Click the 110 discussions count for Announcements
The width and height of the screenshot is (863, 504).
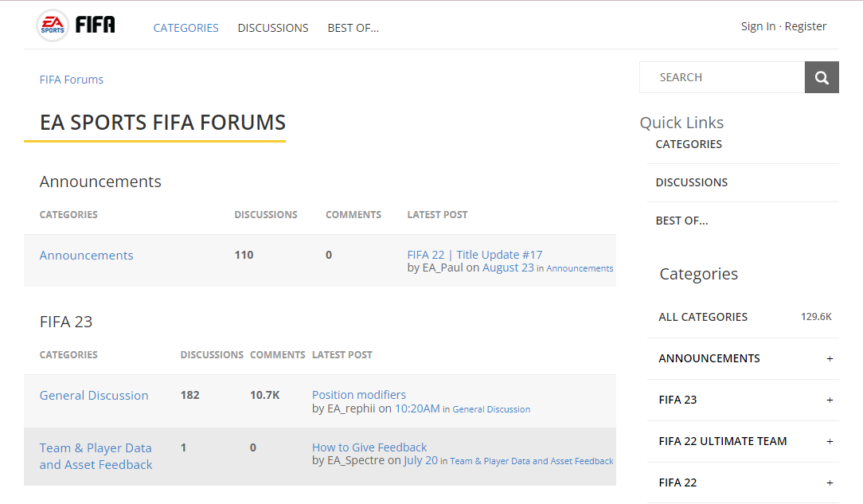[x=244, y=255]
